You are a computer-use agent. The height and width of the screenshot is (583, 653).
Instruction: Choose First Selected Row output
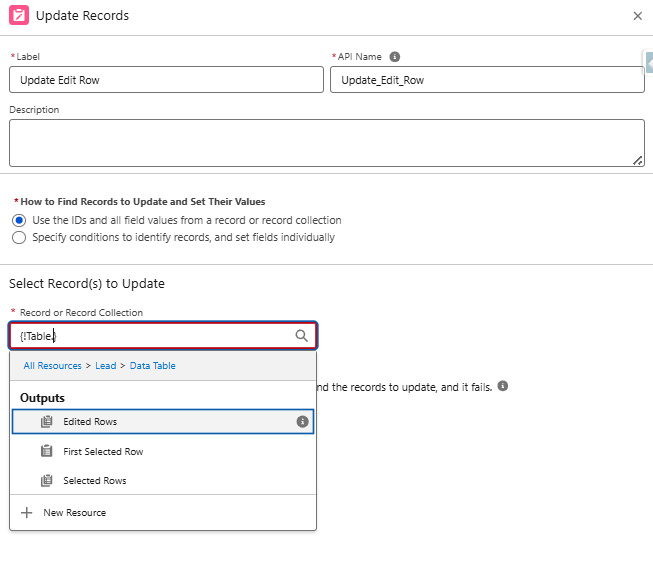coord(103,452)
